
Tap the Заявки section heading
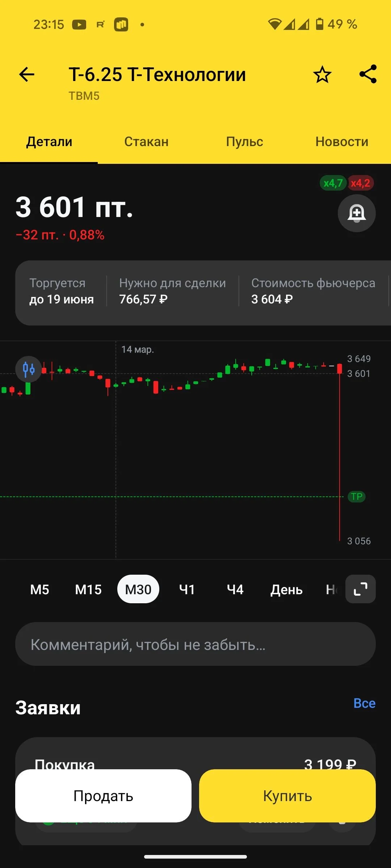(48, 708)
